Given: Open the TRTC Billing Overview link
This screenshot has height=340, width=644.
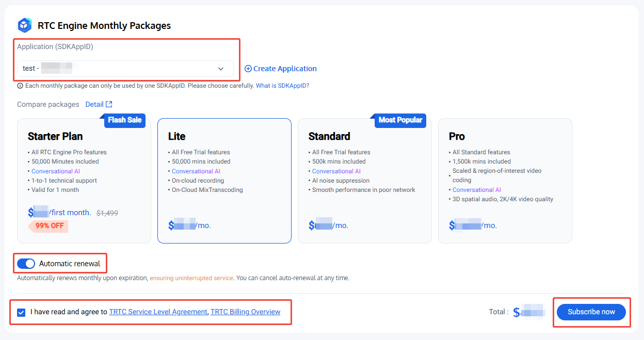Looking at the screenshot, I should pyautogui.click(x=245, y=312).
